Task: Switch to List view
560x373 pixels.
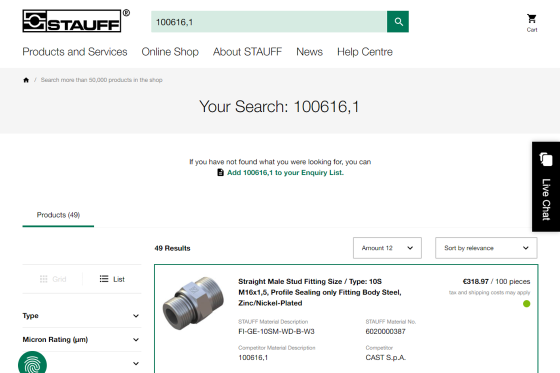Action: [x=112, y=279]
